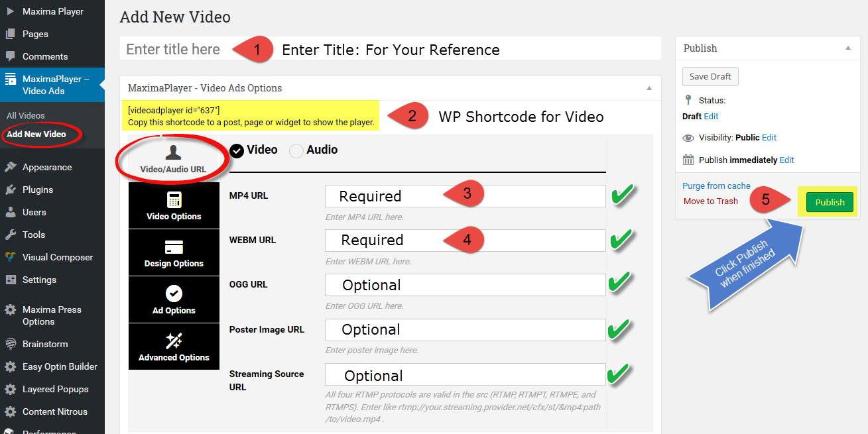Open All Videos submenu item
Viewport: 868px width, 434px height.
[26, 115]
